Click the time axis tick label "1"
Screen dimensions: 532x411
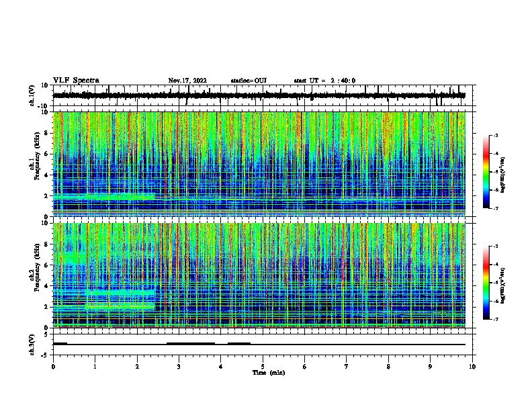(x=95, y=367)
